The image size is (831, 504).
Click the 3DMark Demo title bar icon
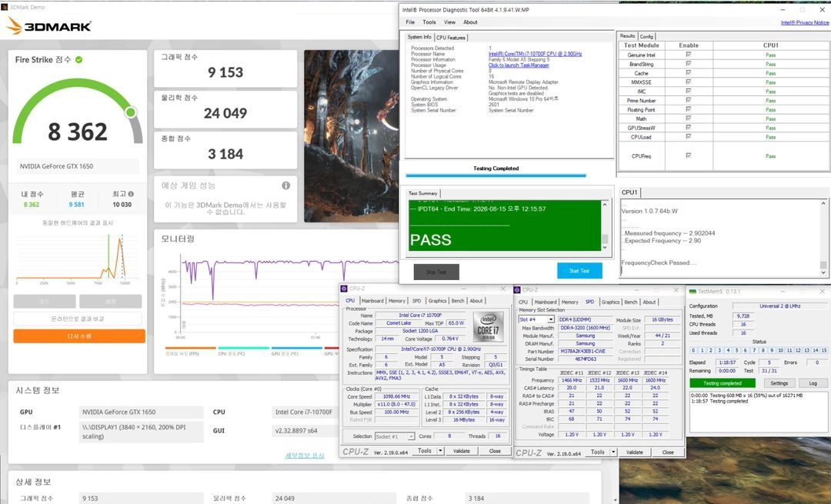point(5,8)
